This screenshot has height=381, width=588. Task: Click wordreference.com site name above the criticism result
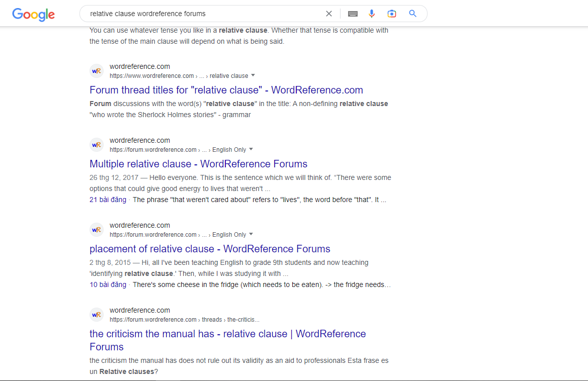139,310
